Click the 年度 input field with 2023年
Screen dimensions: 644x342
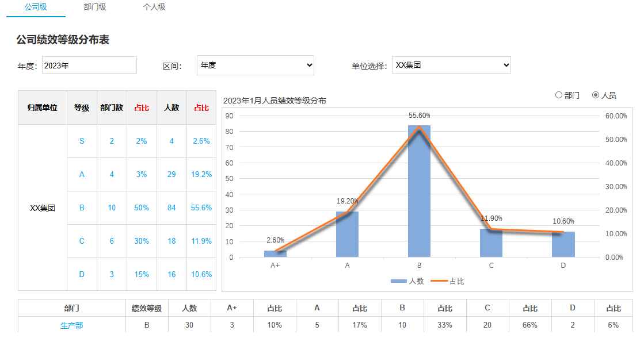(x=89, y=66)
